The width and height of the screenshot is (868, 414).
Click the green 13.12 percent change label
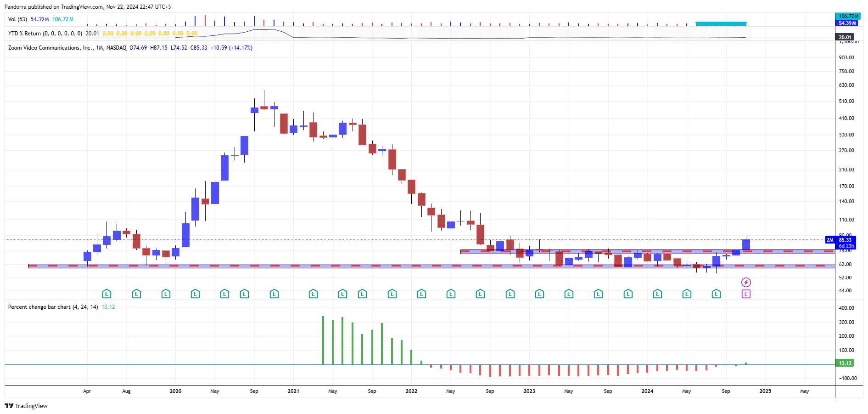tap(845, 363)
